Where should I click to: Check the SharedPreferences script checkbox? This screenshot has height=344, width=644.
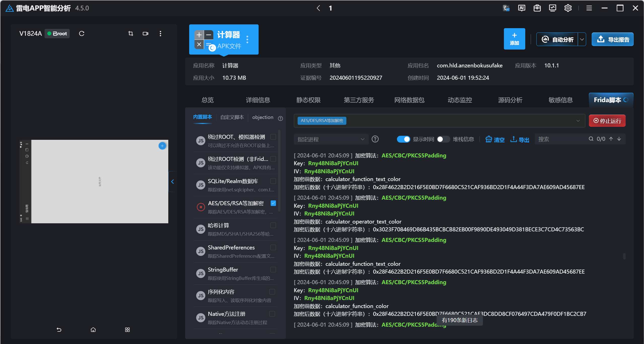[273, 247]
